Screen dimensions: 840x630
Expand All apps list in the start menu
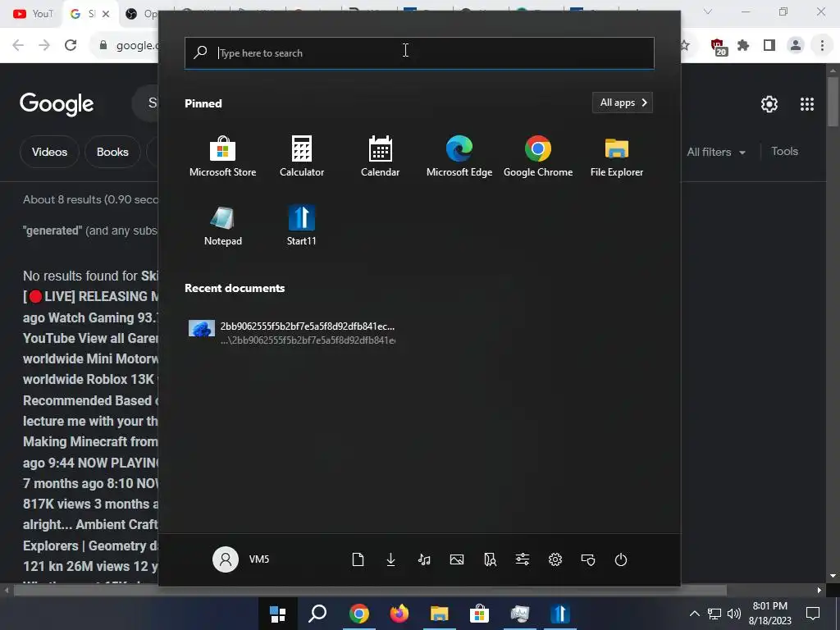click(623, 103)
